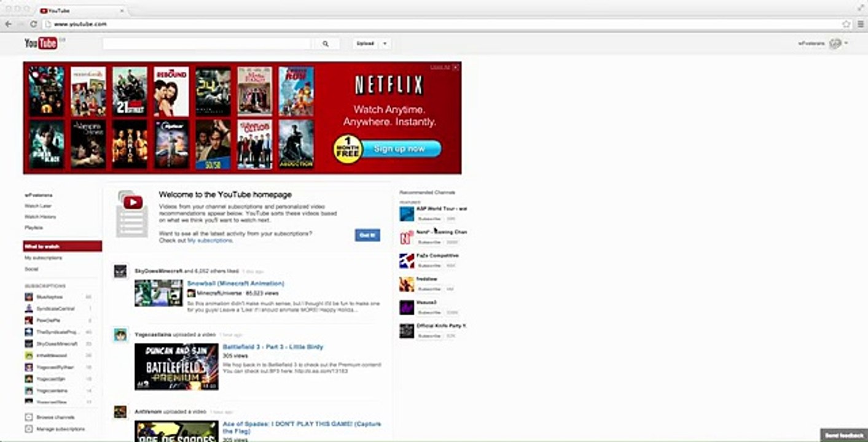Click the user avatar in the header
Viewport: 868px width, 442px height.
(x=835, y=44)
